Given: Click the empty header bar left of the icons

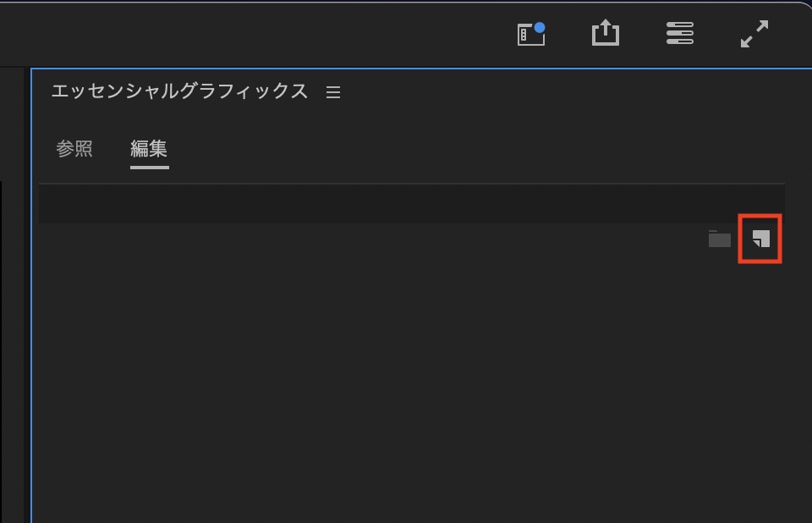Looking at the screenshot, I should click(x=254, y=34).
